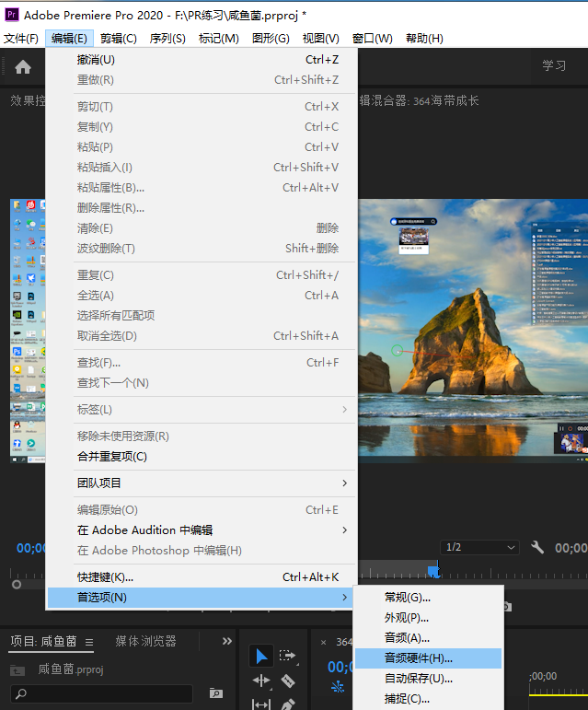The image size is (588, 710).
Task: Open 捕捉(C)... preferences
Action: [x=428, y=699]
